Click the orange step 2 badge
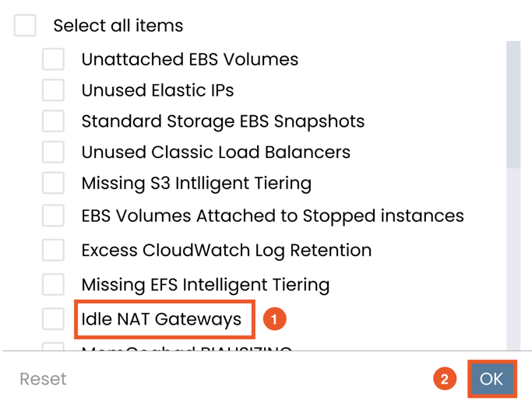Screen dimensions: 532x407 (444, 379)
